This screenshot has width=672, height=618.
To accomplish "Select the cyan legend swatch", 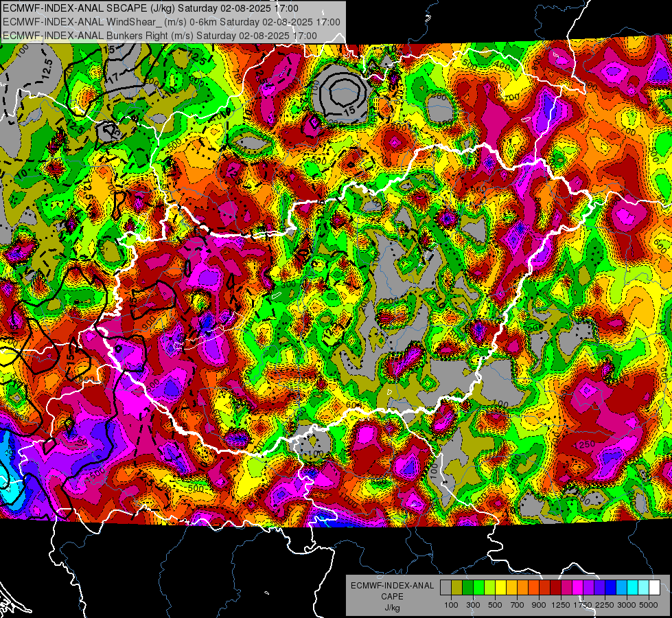I will 633,588.
